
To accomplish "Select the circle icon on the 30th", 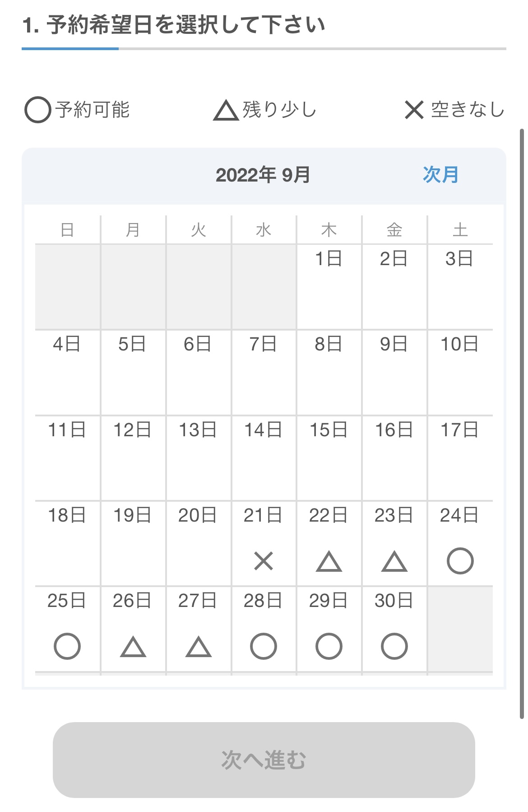I will [394, 646].
